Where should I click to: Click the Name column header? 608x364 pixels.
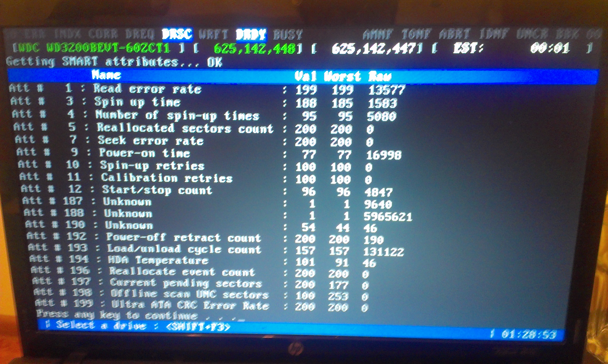[x=106, y=75]
